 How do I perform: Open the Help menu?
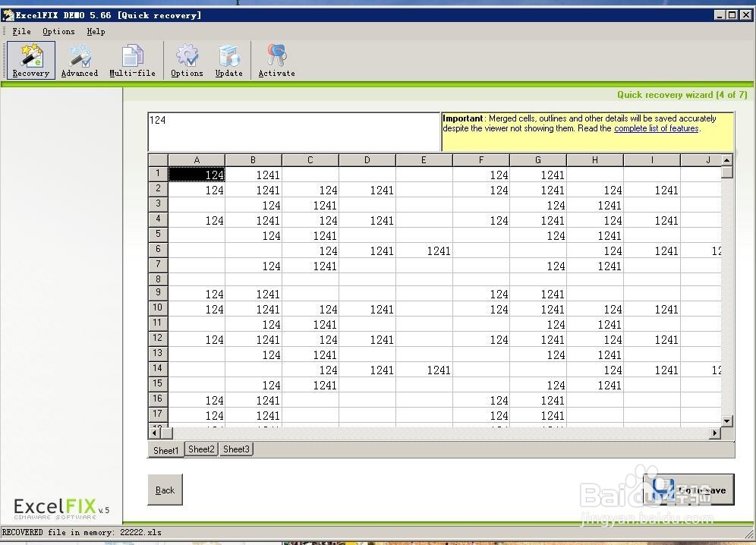point(96,31)
